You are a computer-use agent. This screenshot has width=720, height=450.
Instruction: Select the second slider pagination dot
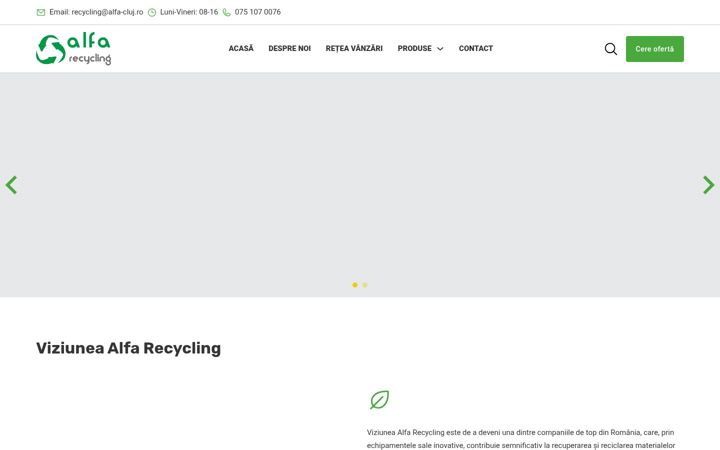point(365,285)
